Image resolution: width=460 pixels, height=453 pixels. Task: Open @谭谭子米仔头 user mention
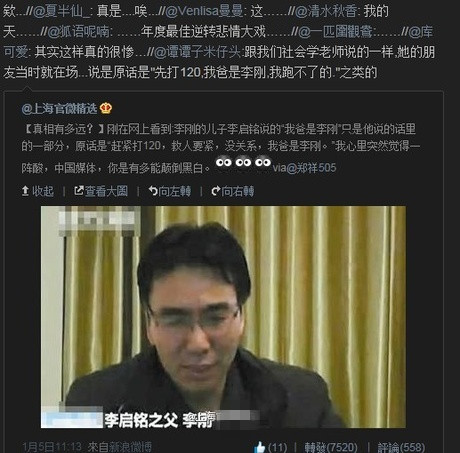tap(197, 52)
